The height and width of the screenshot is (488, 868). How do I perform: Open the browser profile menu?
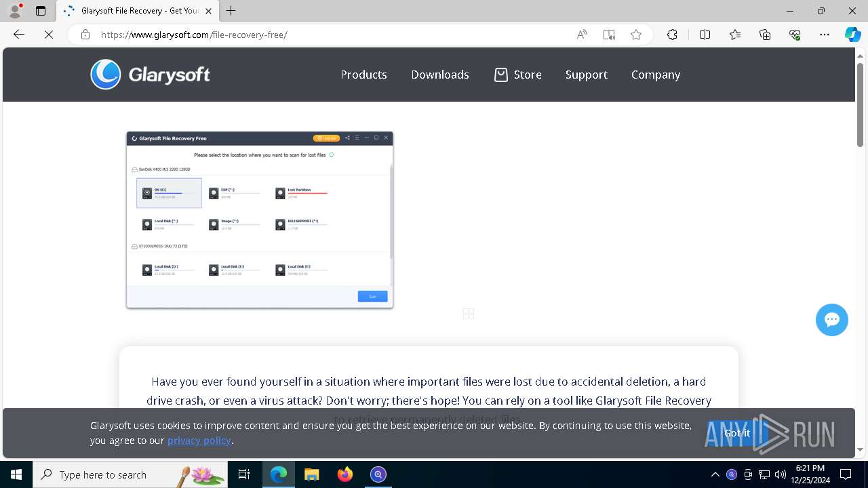15,11
